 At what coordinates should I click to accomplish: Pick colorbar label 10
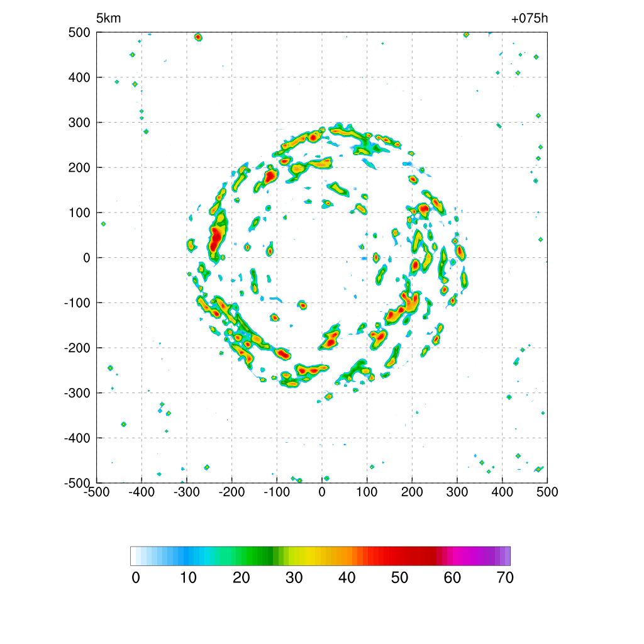189,578
